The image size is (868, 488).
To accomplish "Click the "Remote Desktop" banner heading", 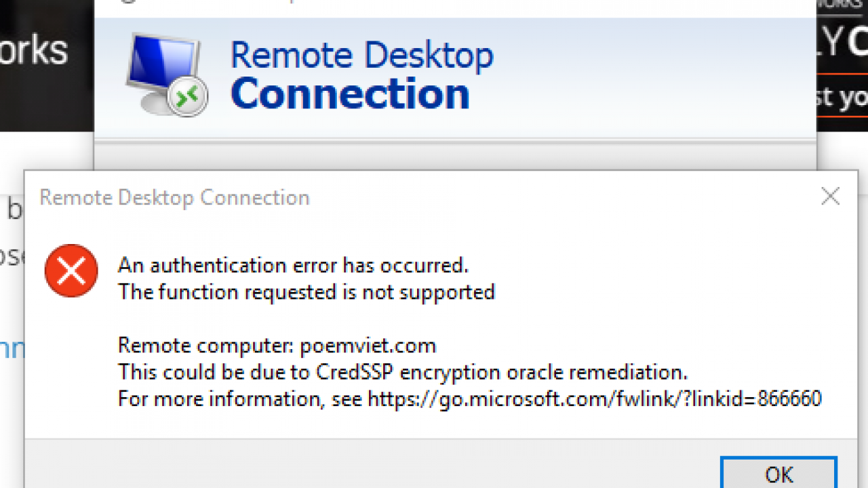I will point(361,56).
